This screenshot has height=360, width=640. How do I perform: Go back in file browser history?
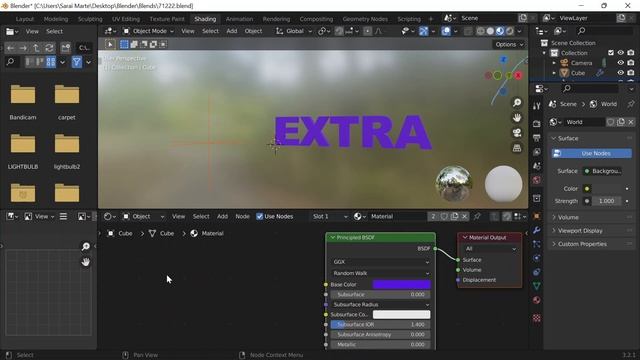pyautogui.click(x=10, y=48)
